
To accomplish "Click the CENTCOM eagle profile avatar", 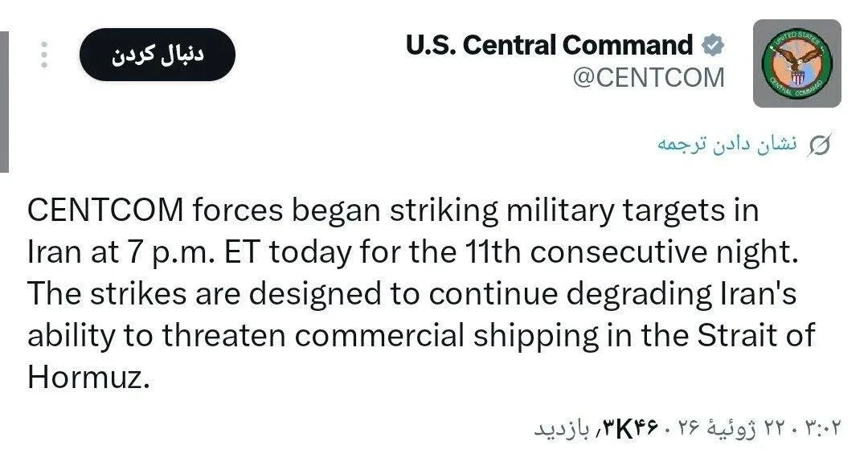I will coord(796,63).
